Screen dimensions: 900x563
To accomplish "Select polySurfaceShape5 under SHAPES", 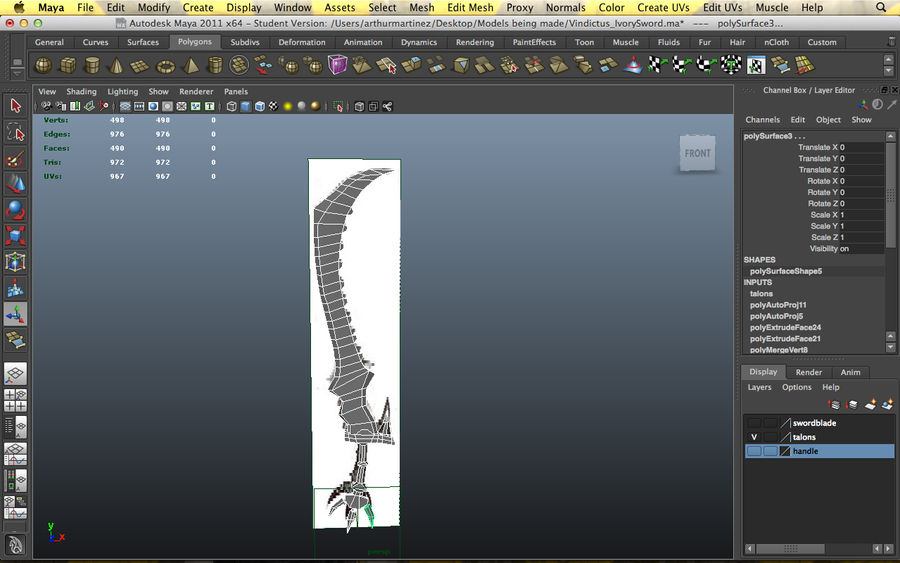I will point(786,271).
